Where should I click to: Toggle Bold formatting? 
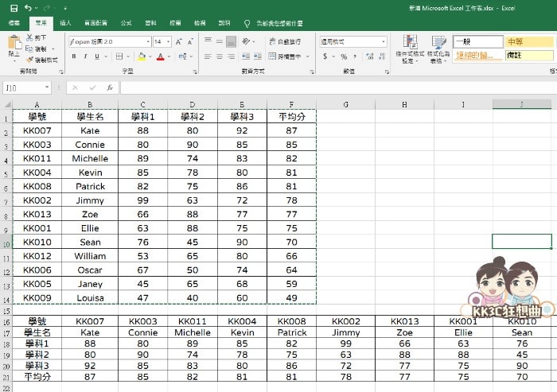pos(74,56)
